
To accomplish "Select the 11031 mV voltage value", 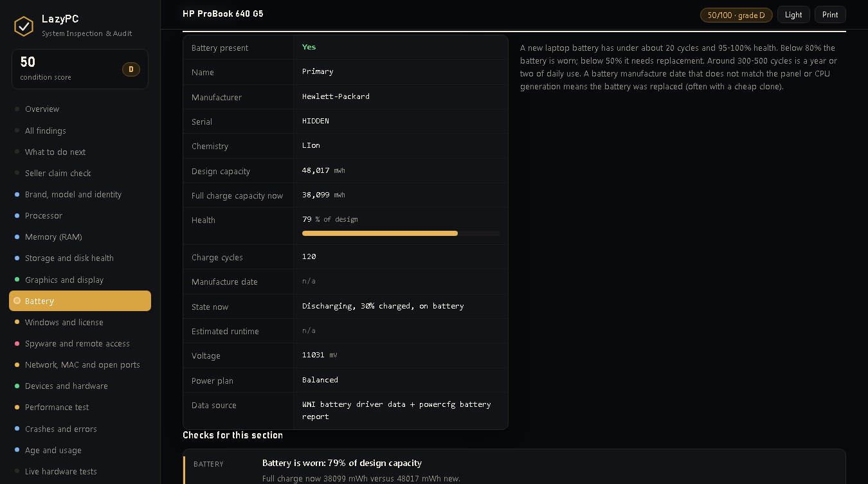I will click(x=320, y=355).
